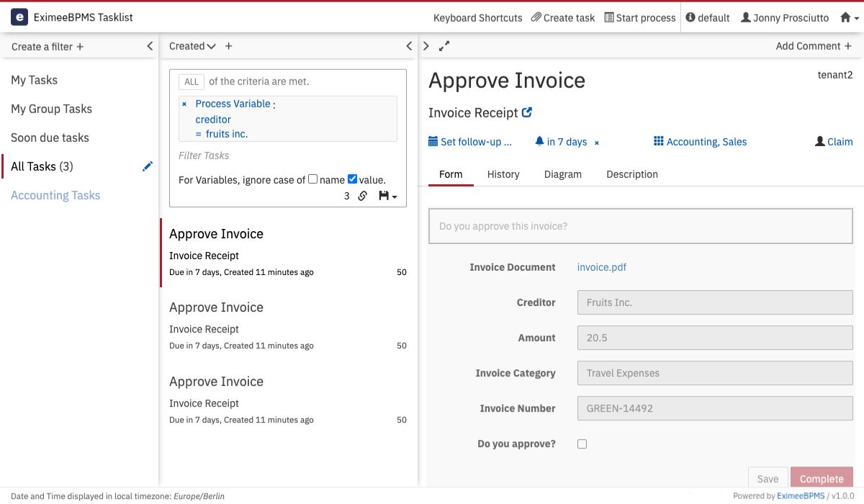
Task: Change the '=' operator in filter criterion
Action: click(x=199, y=135)
